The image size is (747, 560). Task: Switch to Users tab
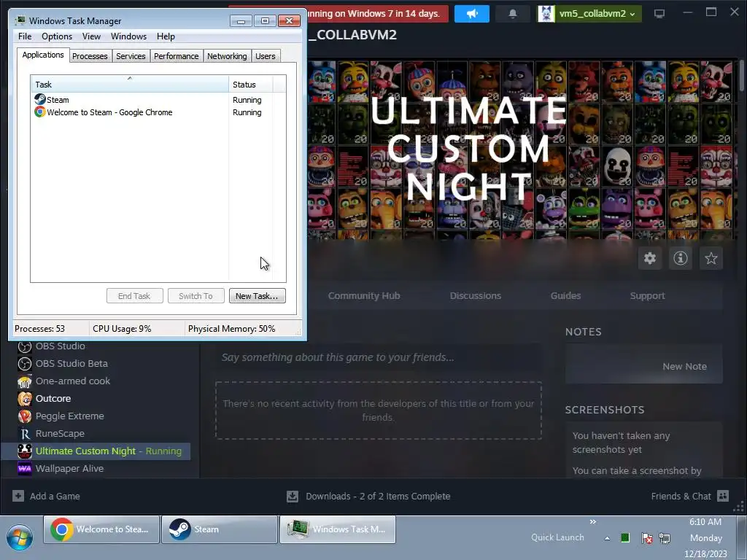[265, 56]
